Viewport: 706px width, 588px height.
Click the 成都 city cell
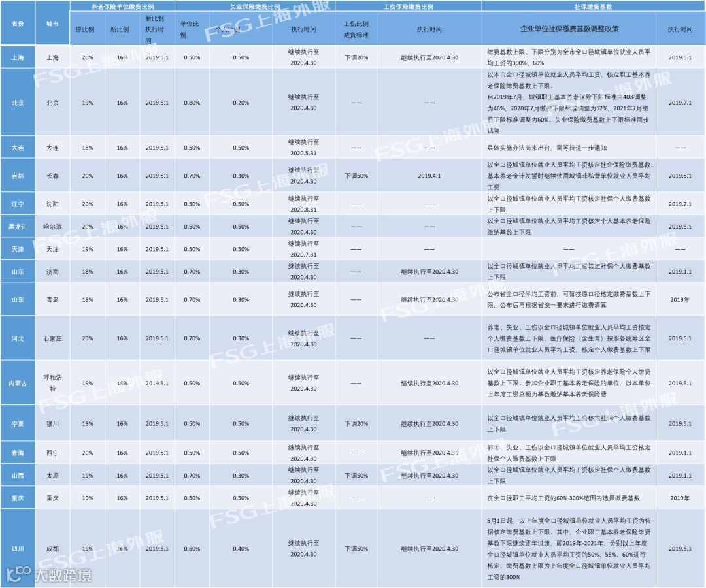point(52,549)
